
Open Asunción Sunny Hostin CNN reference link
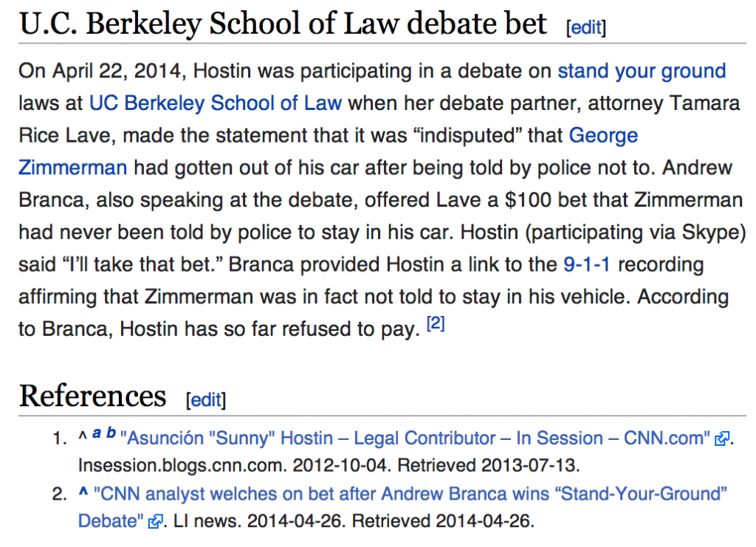point(415,438)
